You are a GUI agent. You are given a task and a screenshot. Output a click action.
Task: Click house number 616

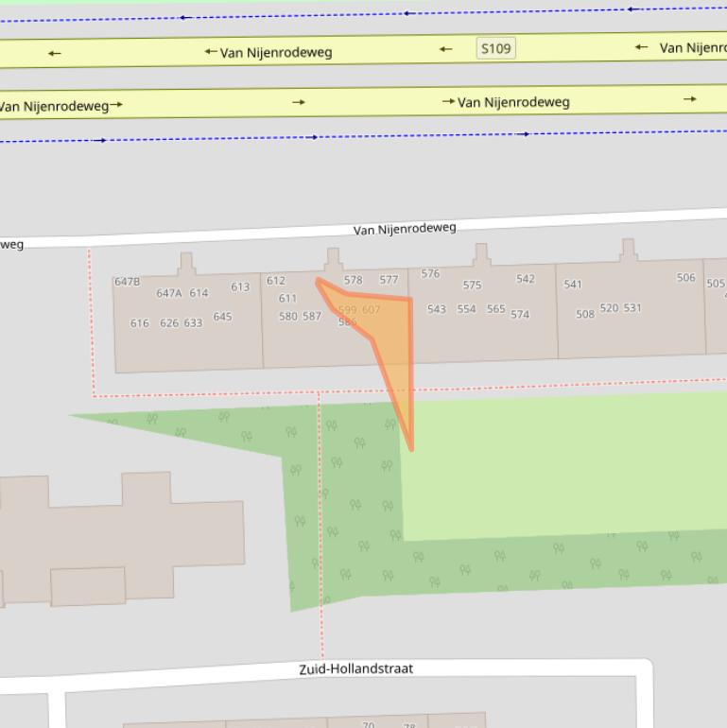[x=139, y=323]
